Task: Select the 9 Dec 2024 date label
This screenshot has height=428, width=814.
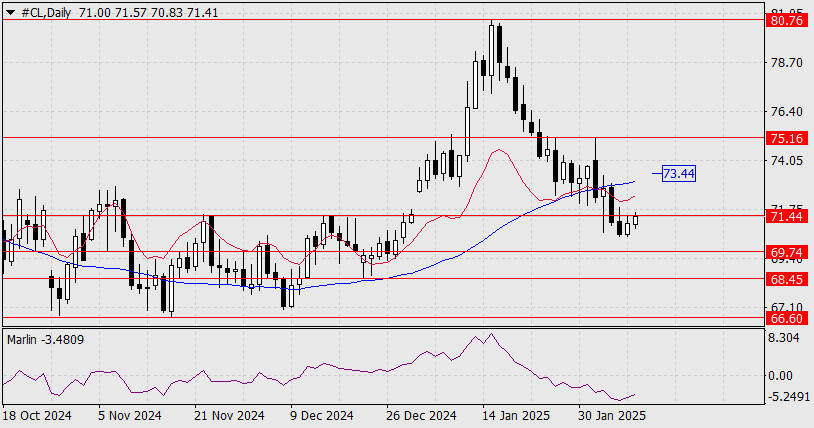Action: [x=322, y=416]
